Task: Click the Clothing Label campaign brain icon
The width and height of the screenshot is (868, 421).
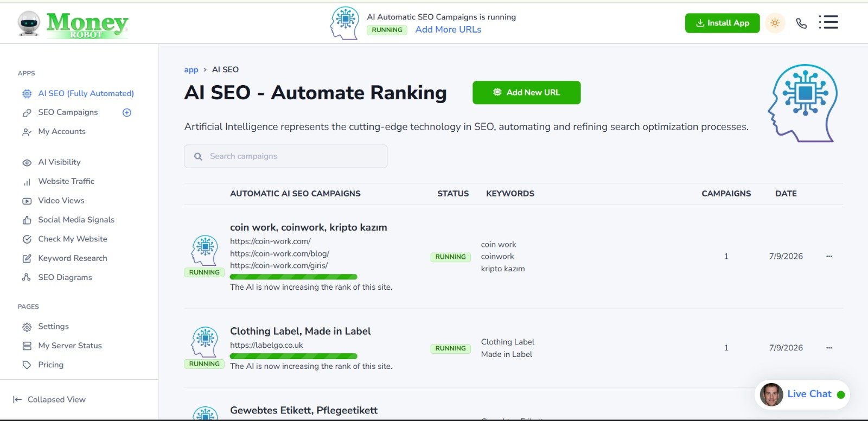Action: [205, 342]
